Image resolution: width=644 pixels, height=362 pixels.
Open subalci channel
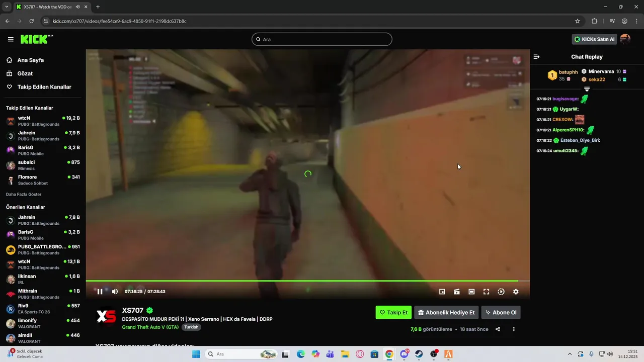(43, 165)
